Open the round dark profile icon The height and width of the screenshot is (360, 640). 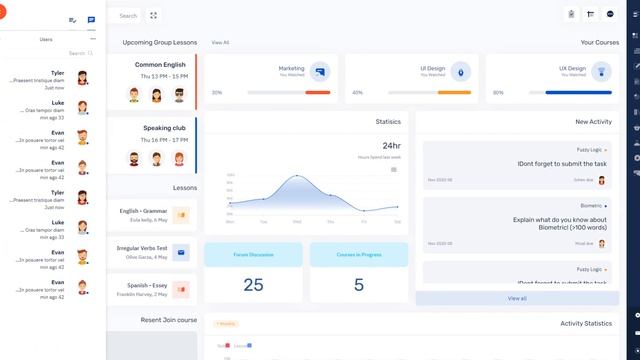tap(610, 14)
